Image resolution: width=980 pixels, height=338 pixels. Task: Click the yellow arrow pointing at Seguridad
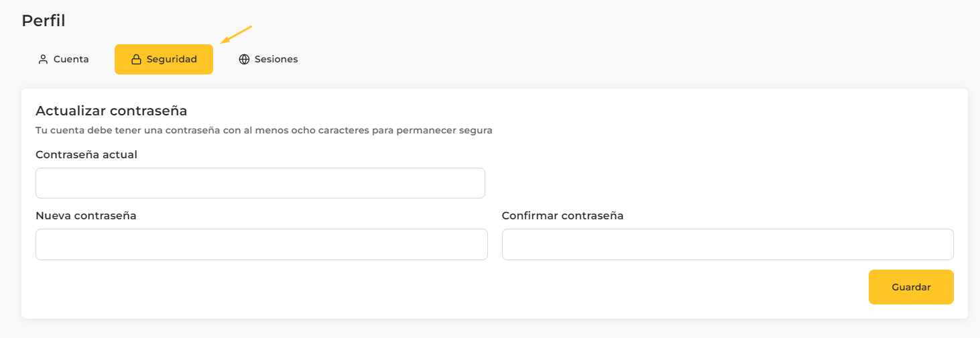click(236, 35)
